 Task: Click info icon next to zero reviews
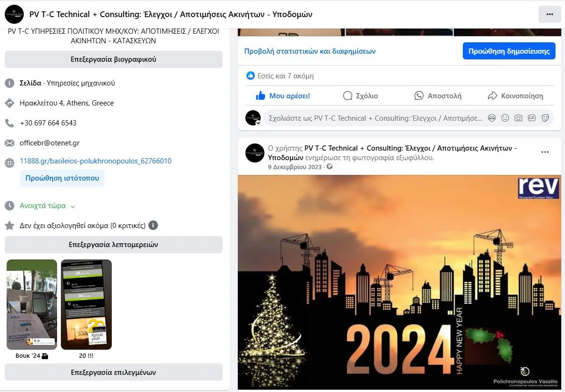(x=154, y=226)
